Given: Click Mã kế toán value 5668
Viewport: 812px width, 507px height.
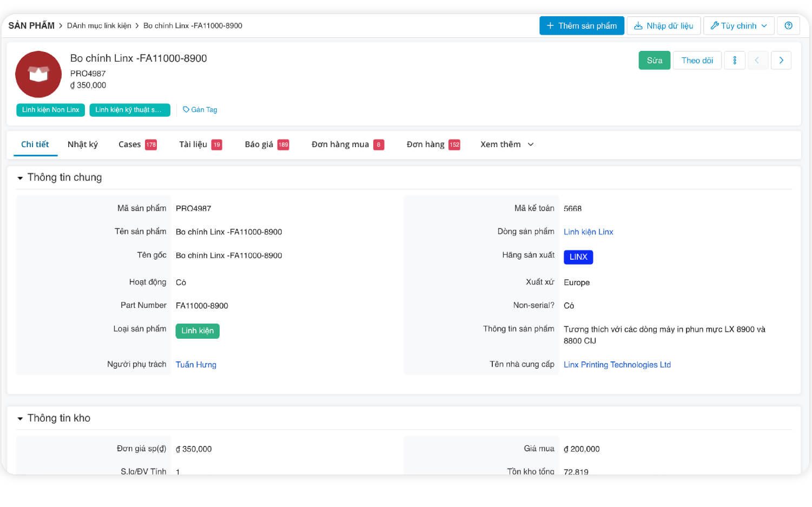Looking at the screenshot, I should pyautogui.click(x=572, y=208).
